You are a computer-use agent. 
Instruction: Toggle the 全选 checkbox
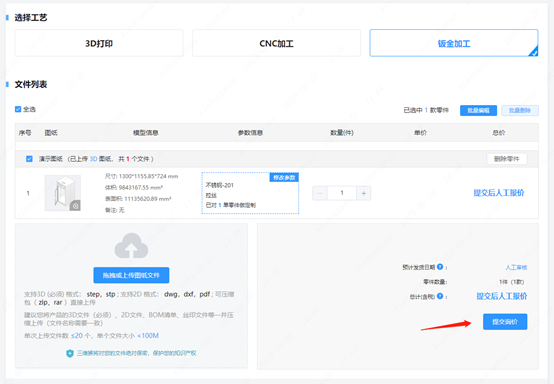coord(18,109)
